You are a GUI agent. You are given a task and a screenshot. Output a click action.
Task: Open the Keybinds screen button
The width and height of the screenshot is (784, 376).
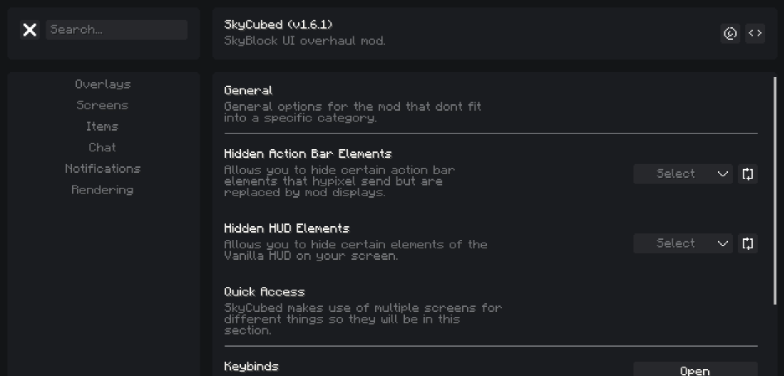pos(696,369)
